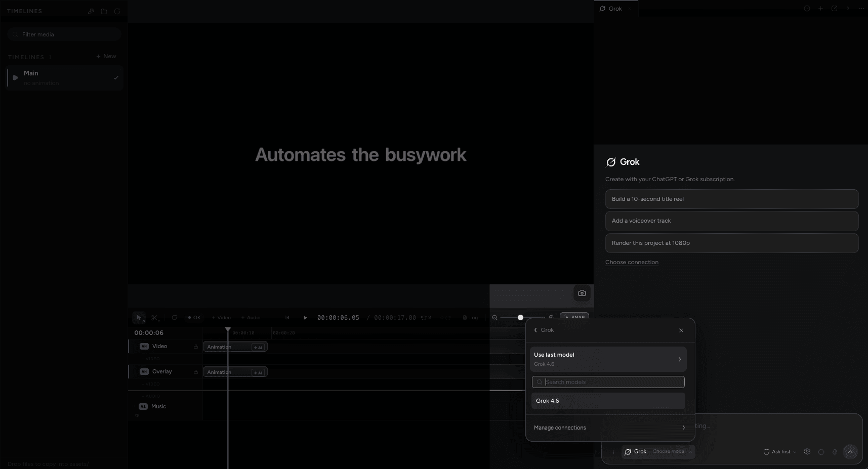Select the Main timeline entry
868x469 pixels.
65,78
